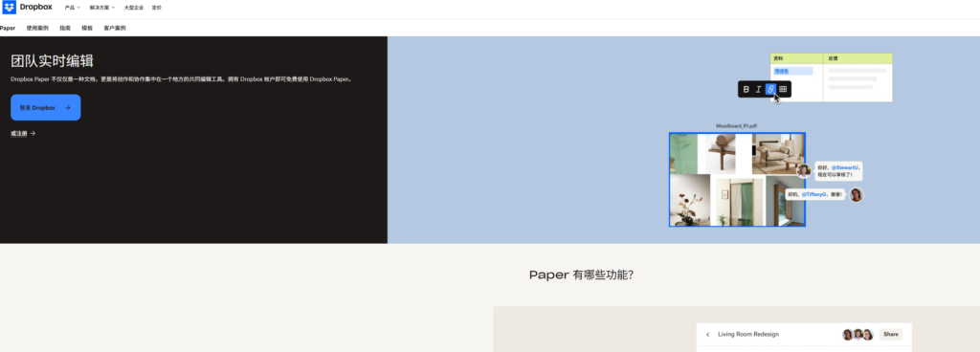Click the collaborator avatars beside Share
Viewport: 980px width, 352px height.
tap(857, 335)
